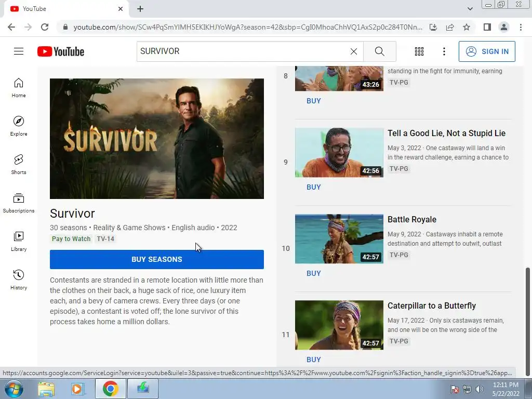The width and height of the screenshot is (532, 399).
Task: Open Home in the sidebar
Action: coord(19,87)
